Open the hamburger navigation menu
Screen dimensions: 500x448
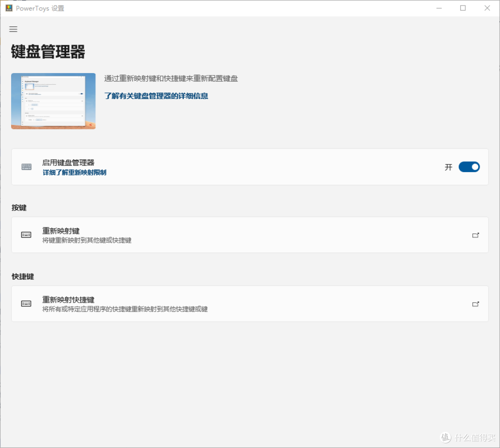point(13,29)
